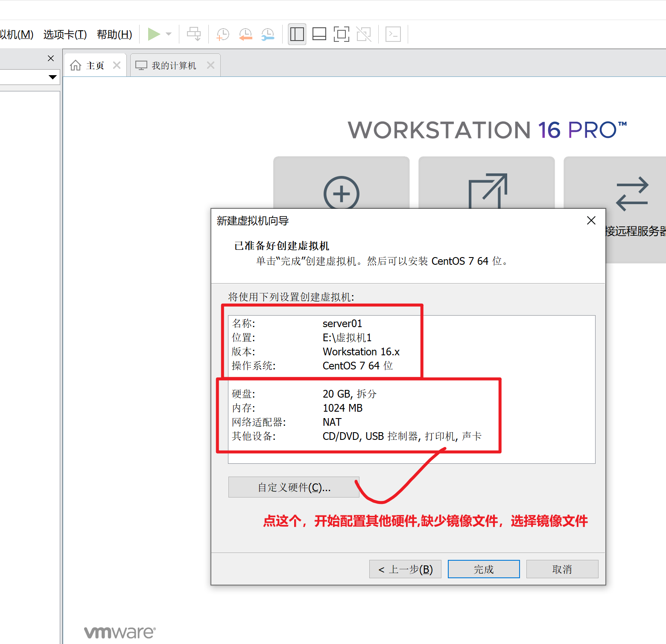Click the 1024 MB memory value
The height and width of the screenshot is (644, 666).
click(342, 408)
